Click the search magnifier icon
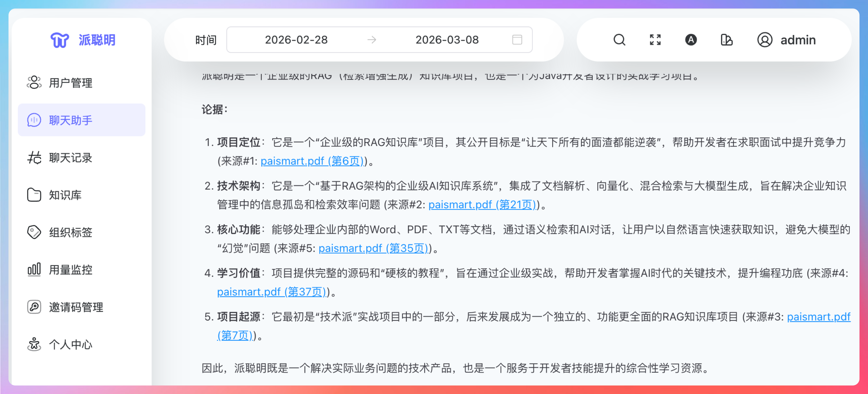The width and height of the screenshot is (868, 394). coord(619,40)
